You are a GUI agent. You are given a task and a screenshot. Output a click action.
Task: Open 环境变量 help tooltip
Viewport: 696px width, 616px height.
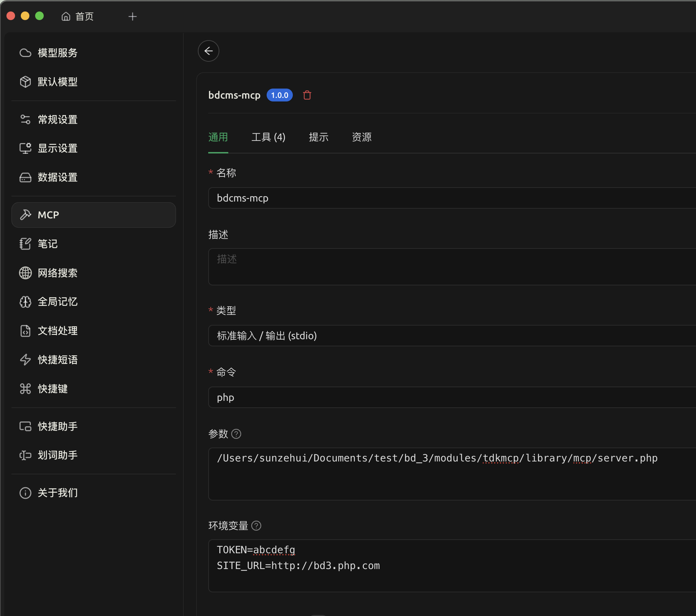coord(257,526)
